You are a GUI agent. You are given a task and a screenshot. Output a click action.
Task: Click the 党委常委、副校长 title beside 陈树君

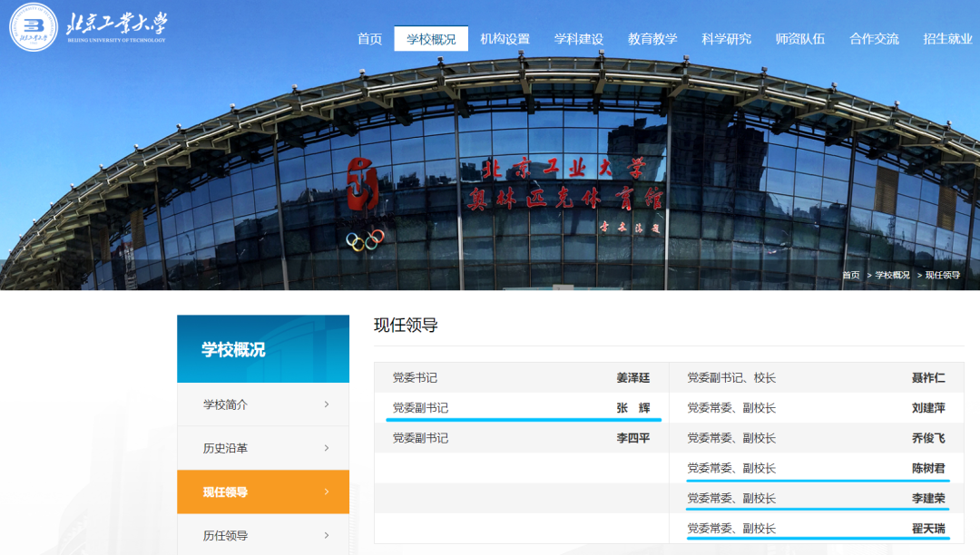(731, 468)
